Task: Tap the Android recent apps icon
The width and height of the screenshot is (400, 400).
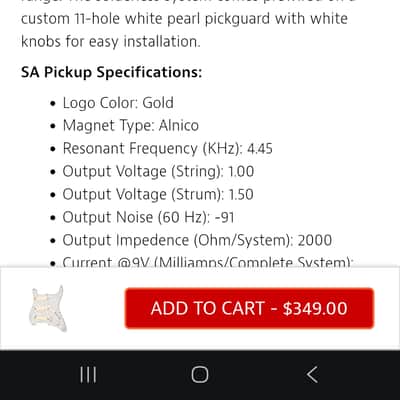Action: 88,375
